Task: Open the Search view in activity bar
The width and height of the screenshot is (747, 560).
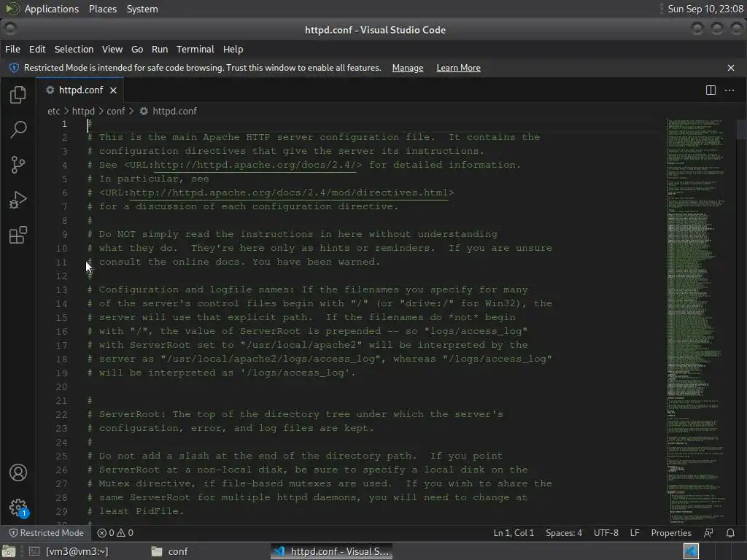Action: coord(18,129)
